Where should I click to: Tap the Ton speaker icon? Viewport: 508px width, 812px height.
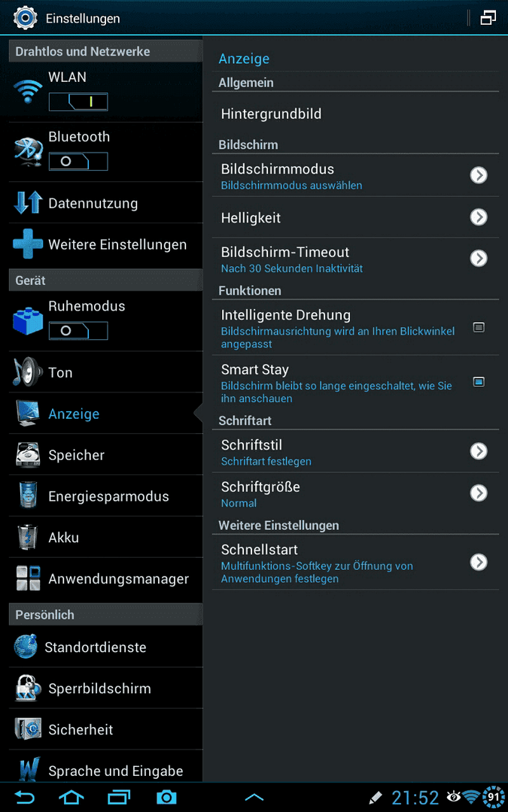click(x=28, y=372)
